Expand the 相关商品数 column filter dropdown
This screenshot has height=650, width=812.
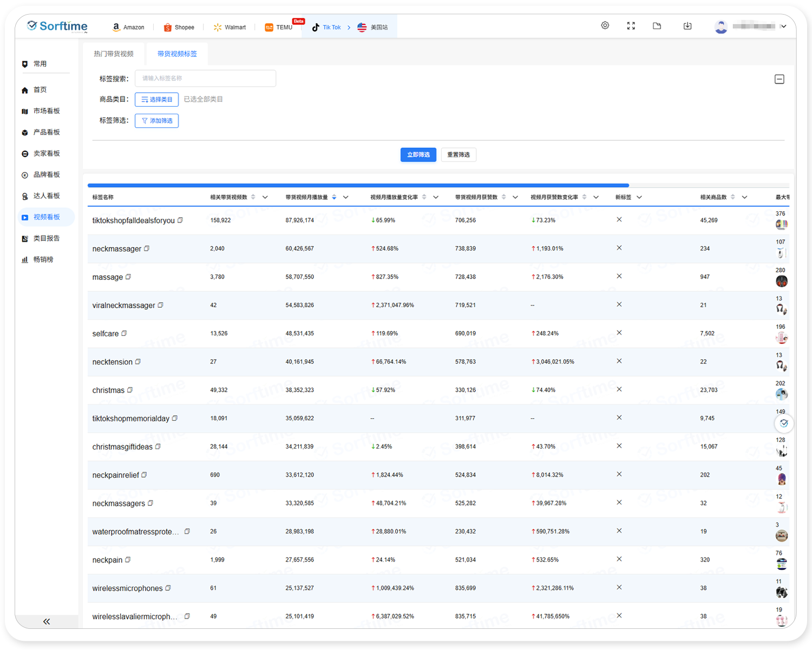click(744, 197)
